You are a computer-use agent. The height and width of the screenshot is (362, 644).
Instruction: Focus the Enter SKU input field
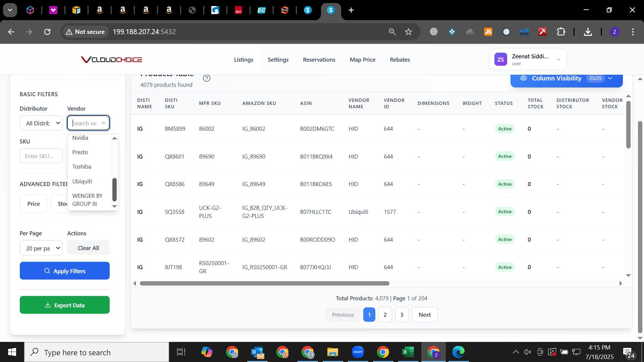(41, 156)
